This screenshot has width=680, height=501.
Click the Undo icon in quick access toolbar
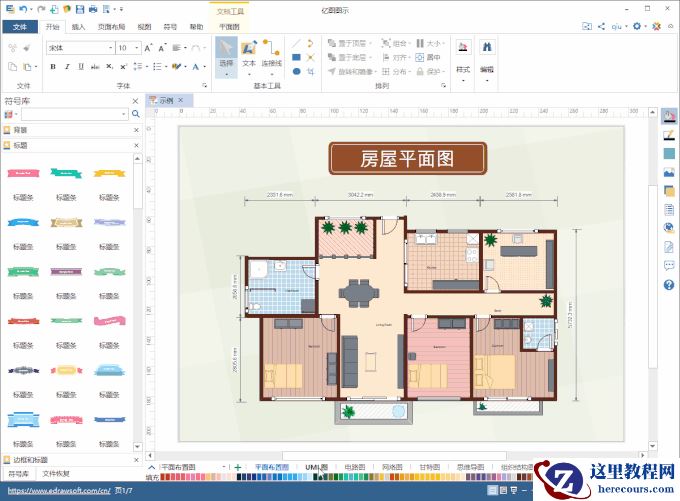tap(23, 9)
